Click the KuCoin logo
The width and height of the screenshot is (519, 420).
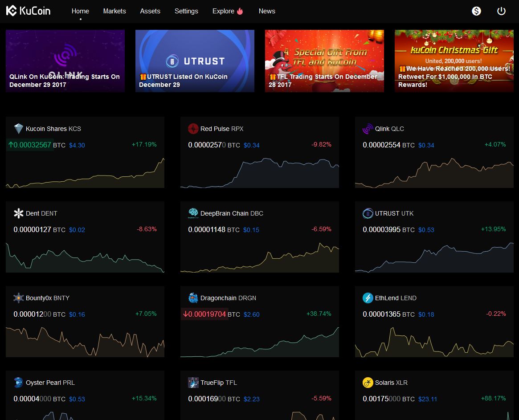pos(28,11)
